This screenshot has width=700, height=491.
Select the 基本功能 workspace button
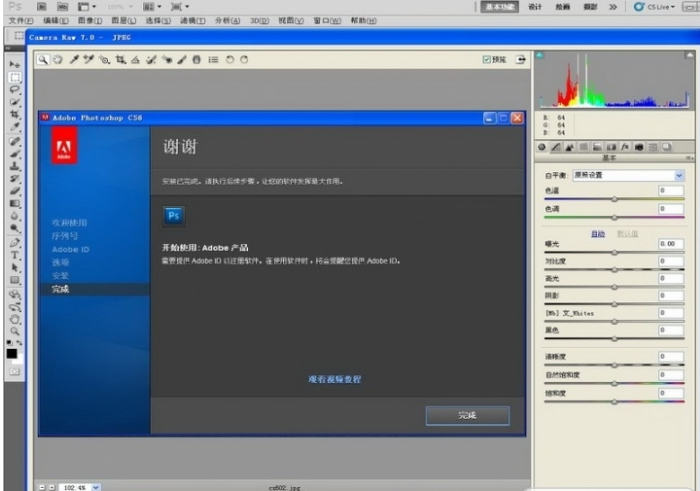tap(500, 7)
